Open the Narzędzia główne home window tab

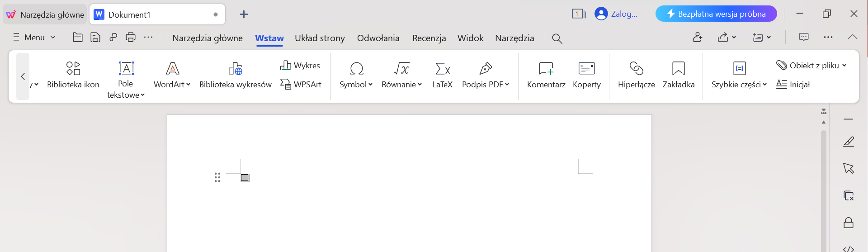tap(45, 14)
